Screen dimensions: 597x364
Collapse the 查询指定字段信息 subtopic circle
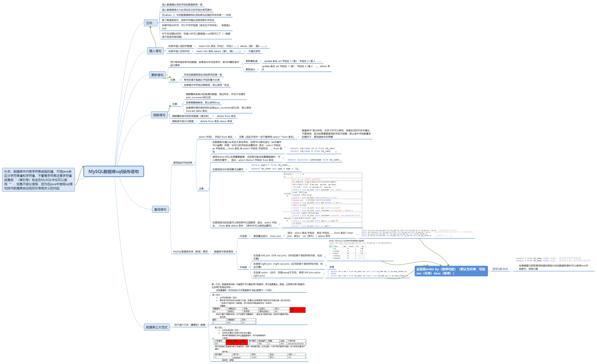[195, 163]
